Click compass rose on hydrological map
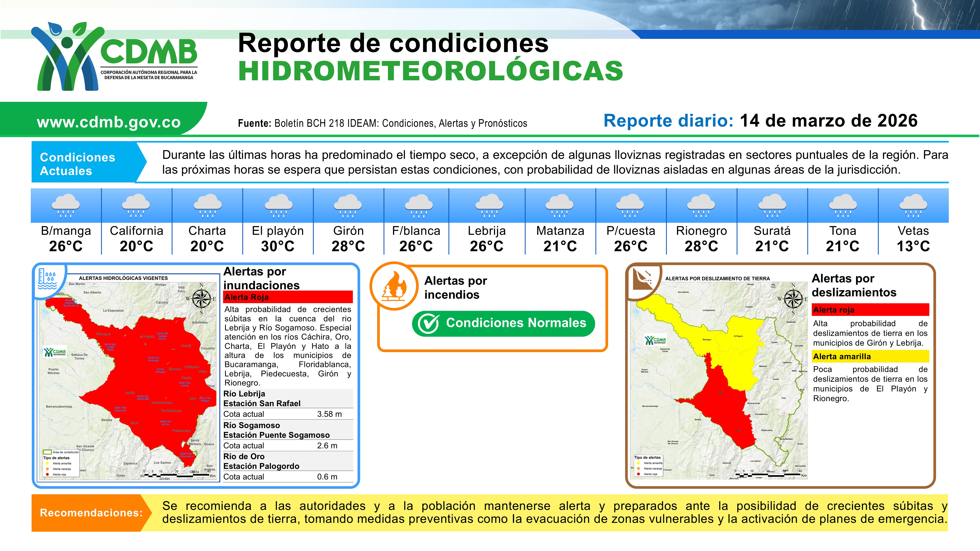The image size is (980, 551). [201, 298]
